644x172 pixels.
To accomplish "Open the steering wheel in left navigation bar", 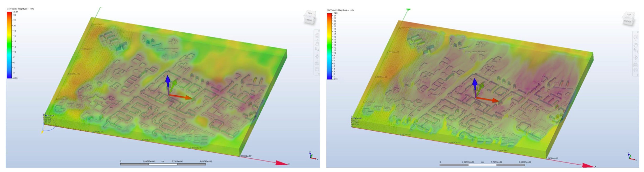I will pos(317,36).
